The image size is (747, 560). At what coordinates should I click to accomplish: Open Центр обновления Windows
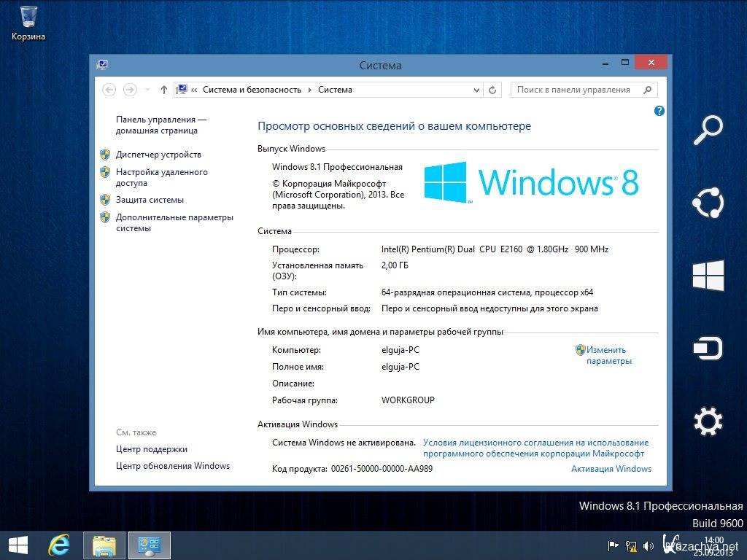click(x=173, y=465)
